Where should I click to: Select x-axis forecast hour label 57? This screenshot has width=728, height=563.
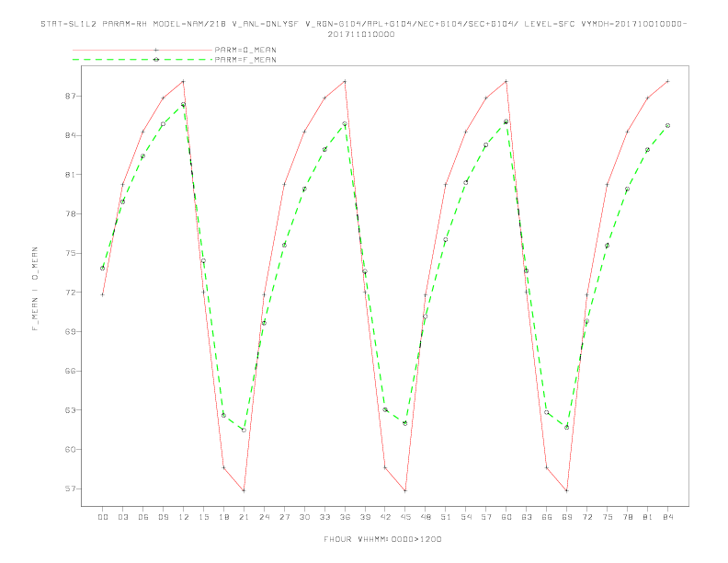[486, 517]
